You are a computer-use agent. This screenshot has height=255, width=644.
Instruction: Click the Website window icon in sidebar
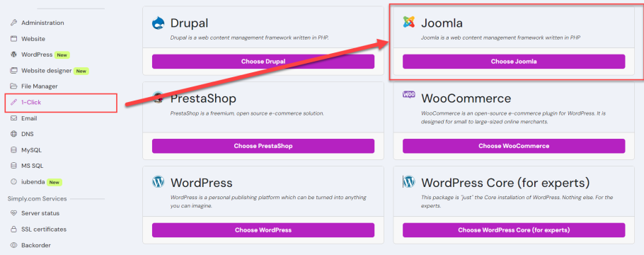[13, 39]
